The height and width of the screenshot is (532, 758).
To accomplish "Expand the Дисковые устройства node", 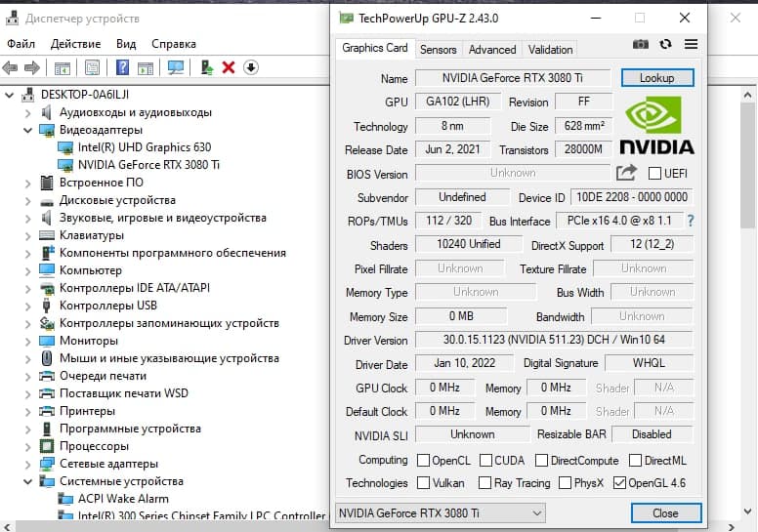I will pos(27,201).
